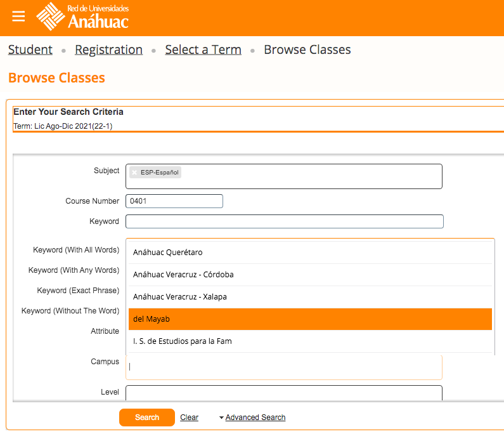Select the highlighted del Mayab option
The image size is (504, 434).
[310, 319]
